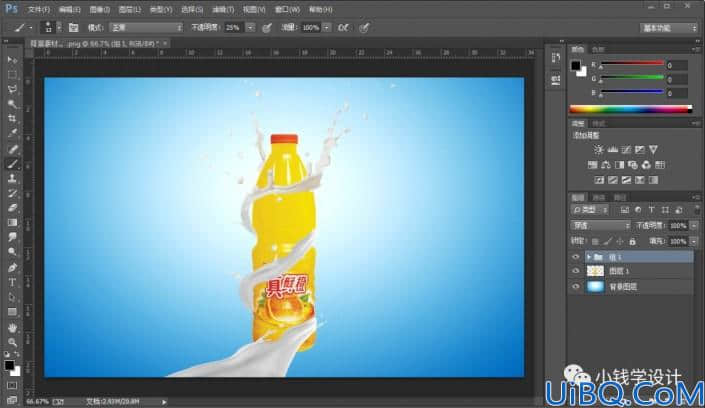Open the layer fill arrow
Screen dimensions: 705x408
click(694, 242)
